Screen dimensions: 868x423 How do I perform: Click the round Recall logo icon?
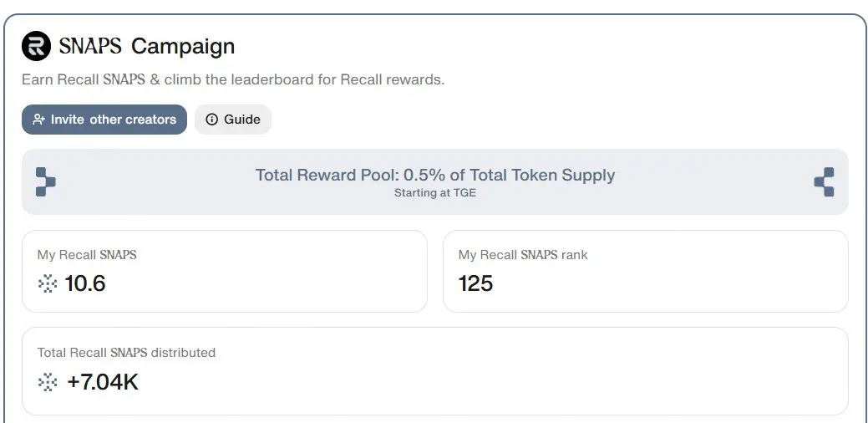tap(37, 46)
